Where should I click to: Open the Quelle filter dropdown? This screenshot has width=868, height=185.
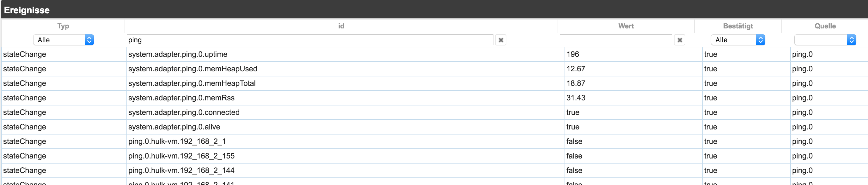(x=825, y=40)
